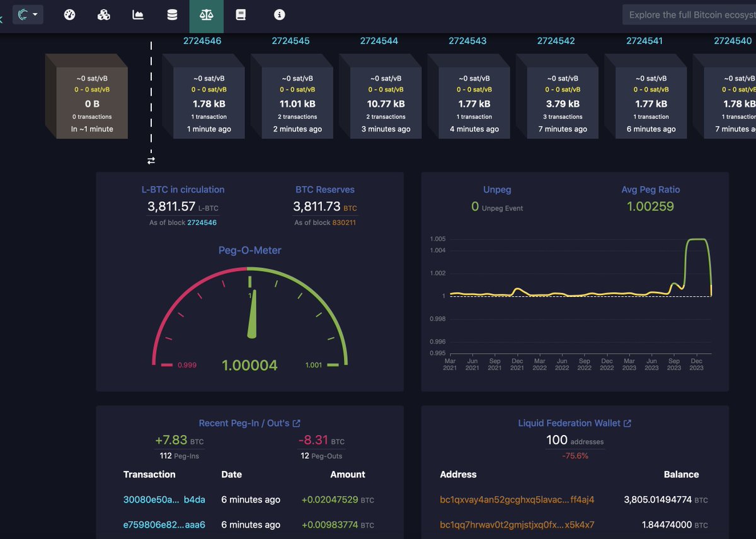756x539 pixels.
Task: Click the 3,811.73 BTC value
Action: pos(325,206)
